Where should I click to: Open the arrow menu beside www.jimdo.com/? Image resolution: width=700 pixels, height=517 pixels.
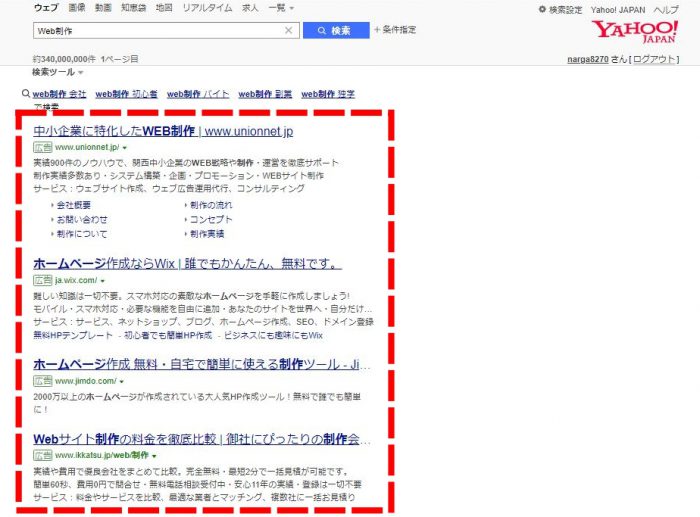pos(121,382)
